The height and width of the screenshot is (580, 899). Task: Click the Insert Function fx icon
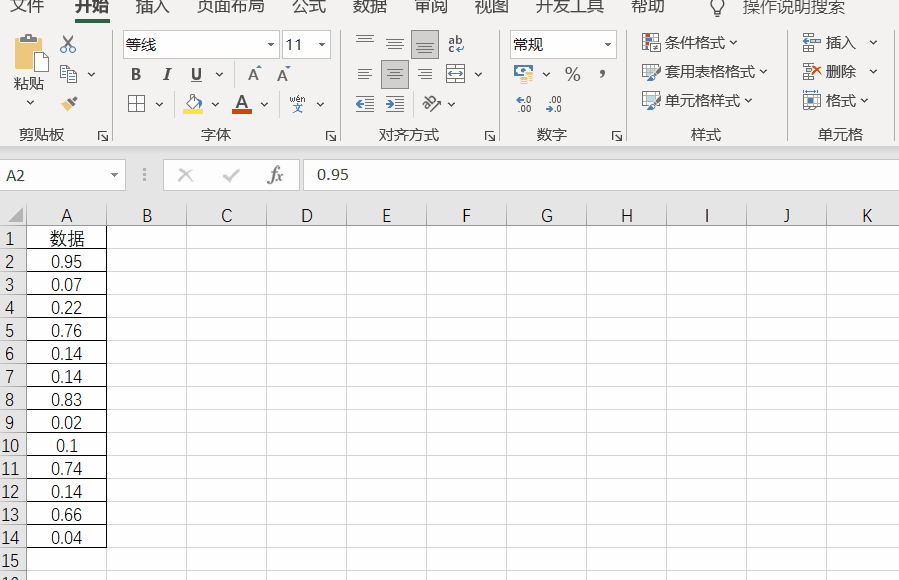click(x=275, y=175)
